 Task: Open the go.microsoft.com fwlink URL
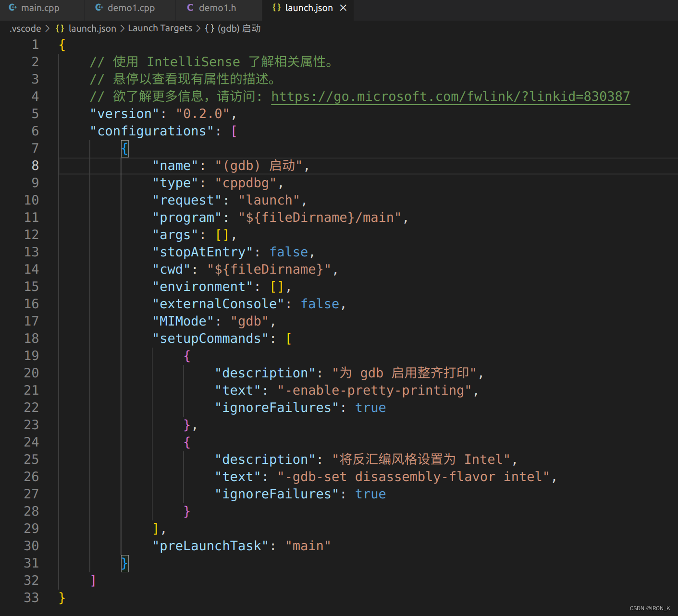coord(450,97)
